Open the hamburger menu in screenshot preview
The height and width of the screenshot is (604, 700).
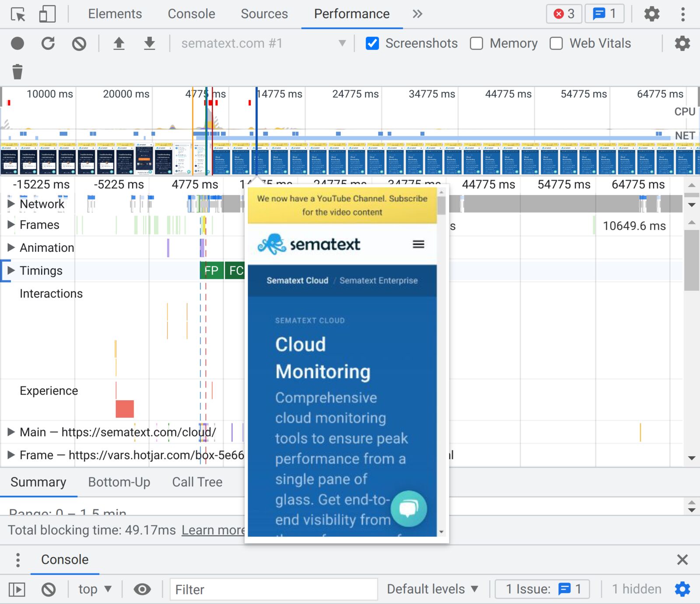[x=418, y=244]
